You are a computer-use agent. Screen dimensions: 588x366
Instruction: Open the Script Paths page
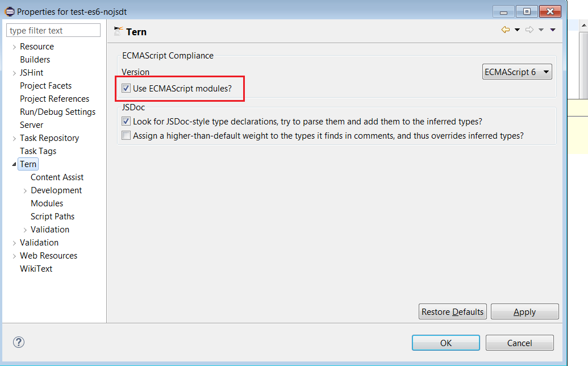(52, 217)
